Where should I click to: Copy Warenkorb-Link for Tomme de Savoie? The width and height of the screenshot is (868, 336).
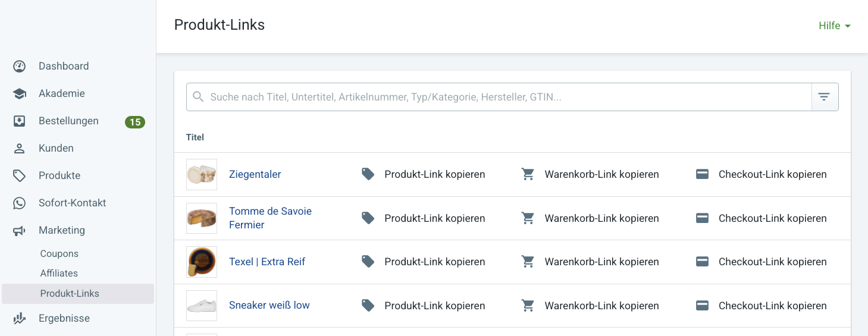tap(601, 218)
